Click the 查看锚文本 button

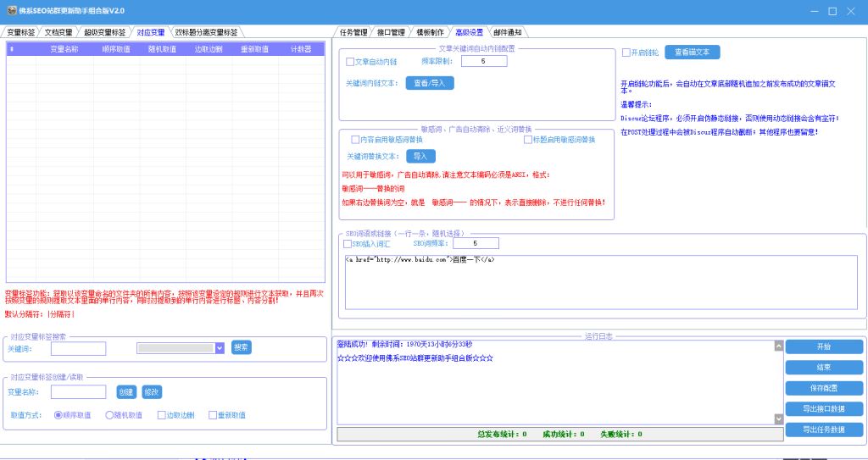692,52
